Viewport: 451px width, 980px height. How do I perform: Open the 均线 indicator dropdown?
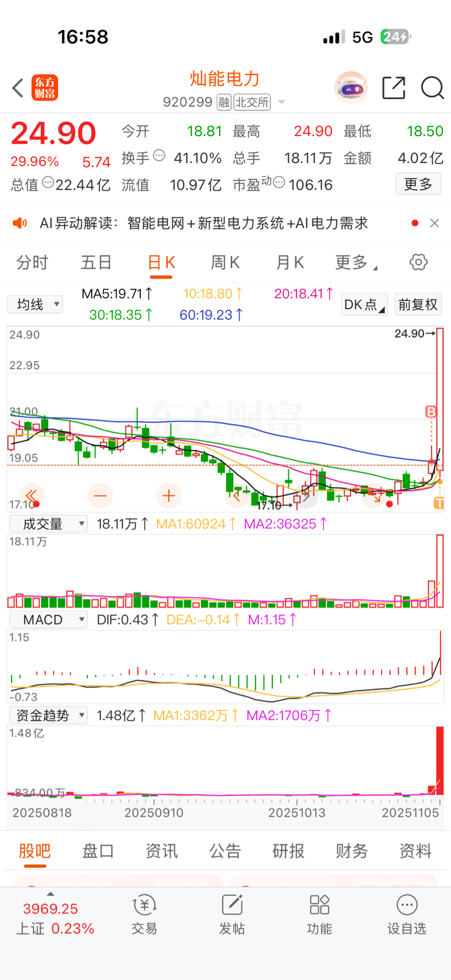(35, 304)
